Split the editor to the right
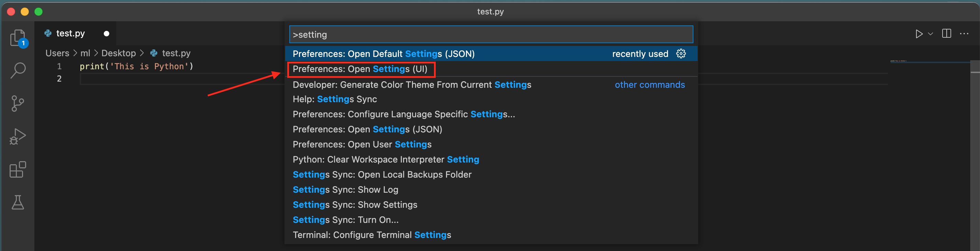The image size is (980, 251). (x=947, y=34)
